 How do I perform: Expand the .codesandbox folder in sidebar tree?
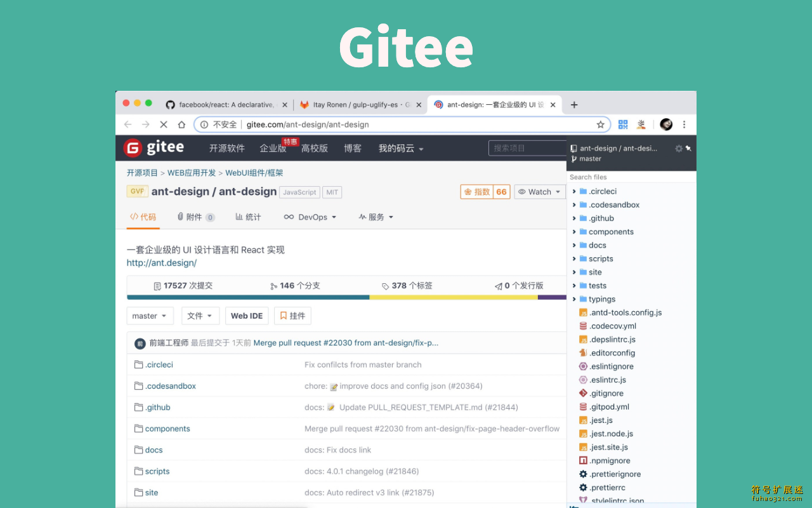(x=574, y=204)
